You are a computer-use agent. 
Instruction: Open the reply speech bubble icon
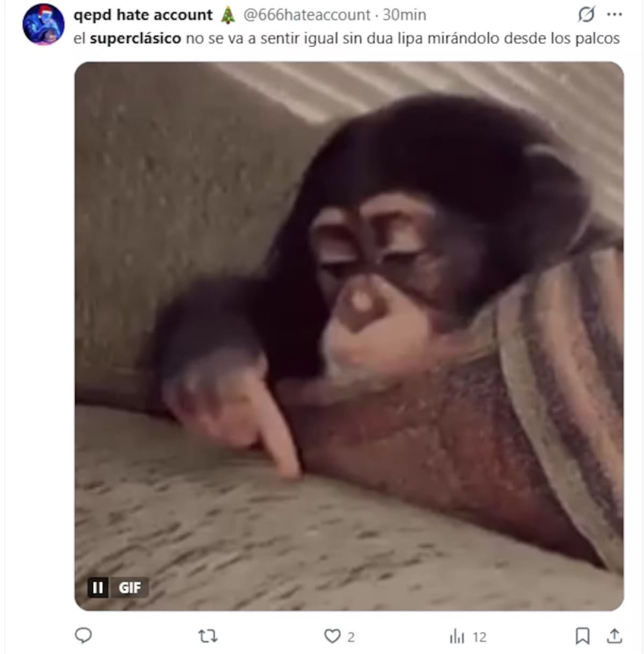click(x=83, y=636)
